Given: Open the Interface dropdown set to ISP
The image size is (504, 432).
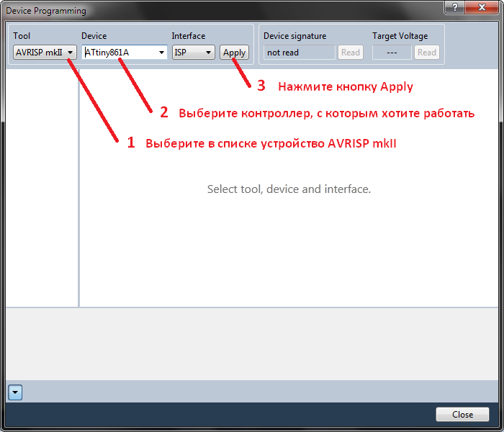Looking at the screenshot, I should [193, 53].
